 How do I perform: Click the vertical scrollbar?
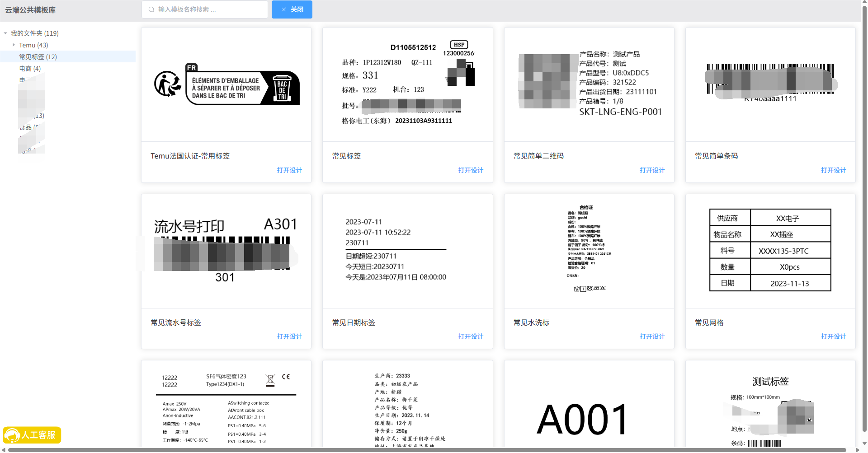pos(864,219)
